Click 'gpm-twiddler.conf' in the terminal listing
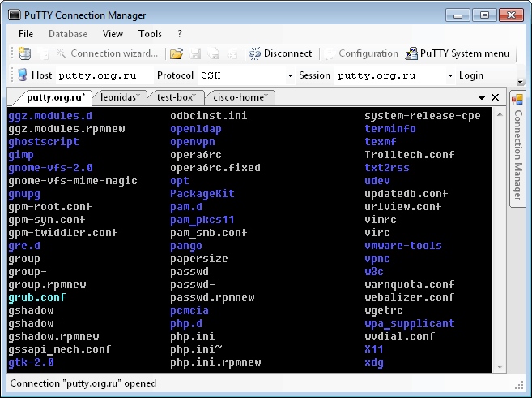The image size is (532, 398). pos(63,233)
